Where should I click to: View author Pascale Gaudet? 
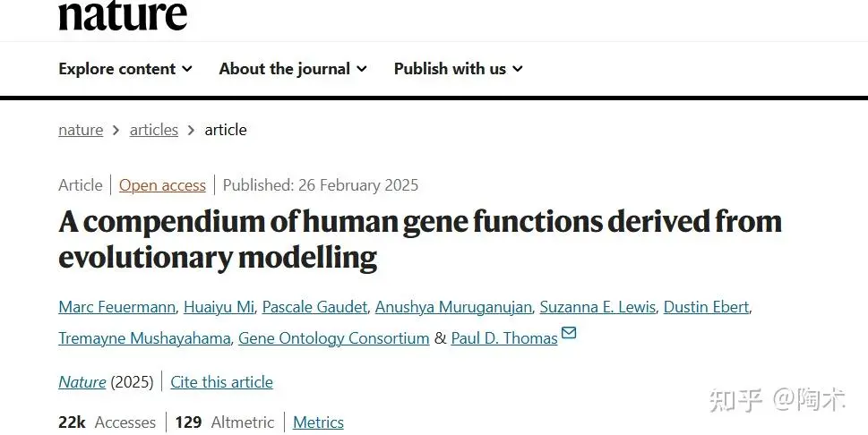(x=314, y=307)
